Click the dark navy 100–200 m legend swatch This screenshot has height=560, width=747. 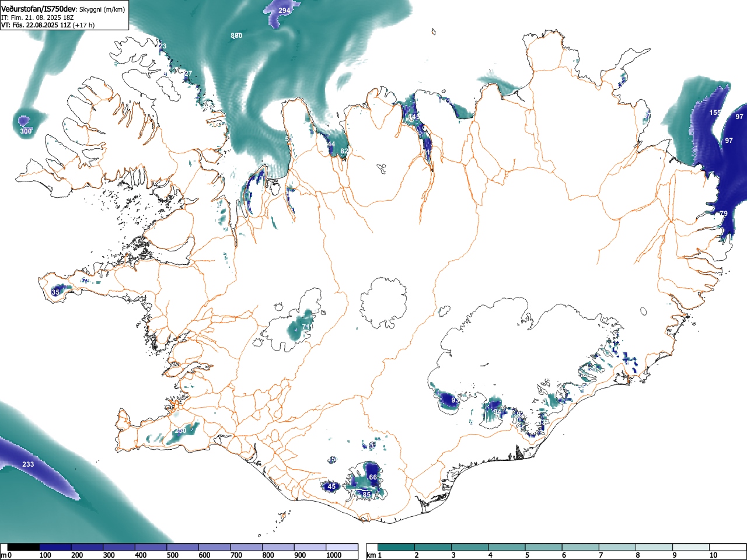coord(55,547)
